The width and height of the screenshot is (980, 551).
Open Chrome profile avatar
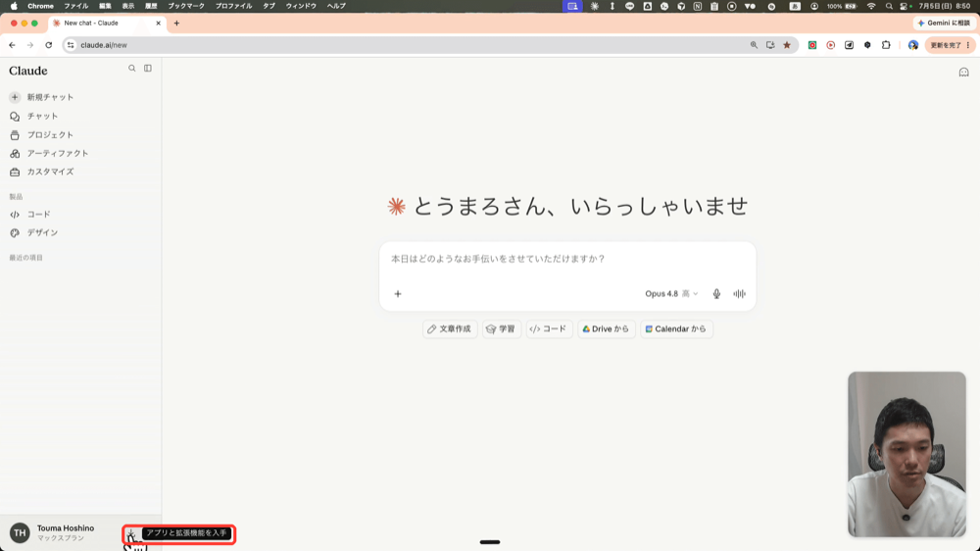pos(913,45)
